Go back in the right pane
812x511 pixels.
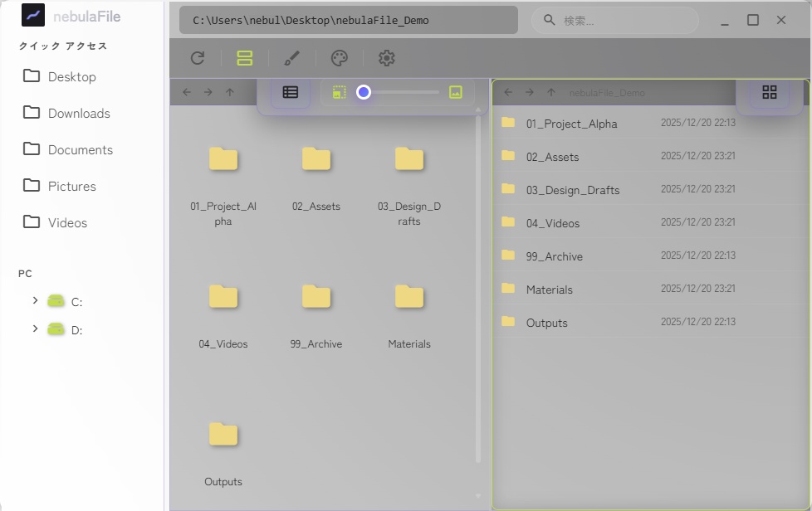coord(508,92)
